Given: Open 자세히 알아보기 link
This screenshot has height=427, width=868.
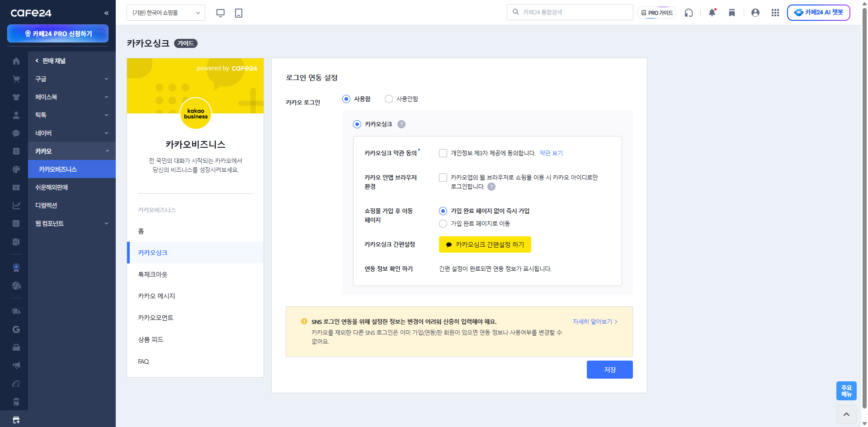Looking at the screenshot, I should coord(595,322).
